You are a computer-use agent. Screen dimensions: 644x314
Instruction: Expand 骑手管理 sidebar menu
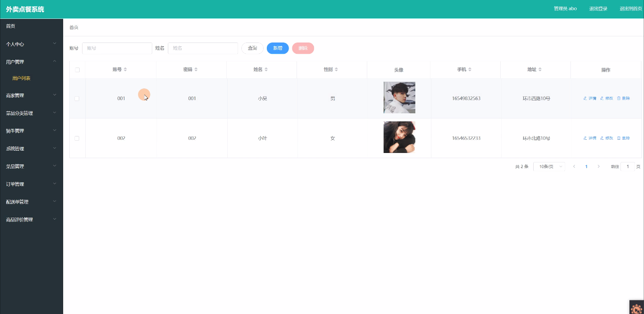click(32, 131)
